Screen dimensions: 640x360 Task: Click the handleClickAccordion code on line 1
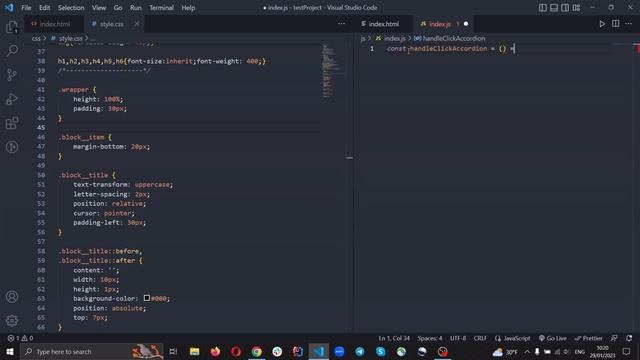click(449, 49)
